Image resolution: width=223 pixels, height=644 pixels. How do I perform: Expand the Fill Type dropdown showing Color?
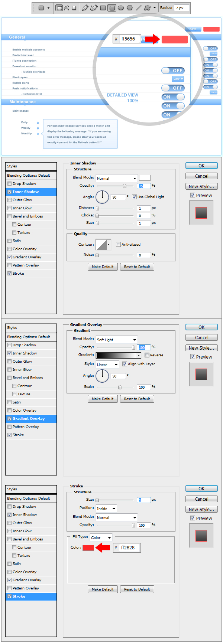click(101, 537)
